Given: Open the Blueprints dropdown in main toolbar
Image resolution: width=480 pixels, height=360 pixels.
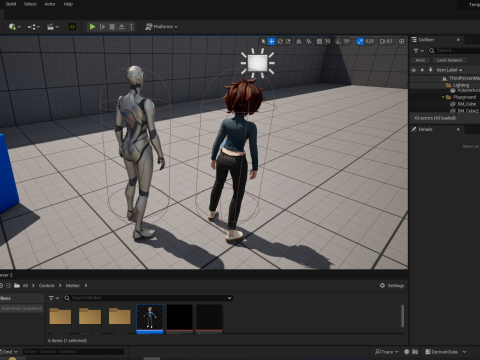Looking at the screenshot, I should (34, 27).
